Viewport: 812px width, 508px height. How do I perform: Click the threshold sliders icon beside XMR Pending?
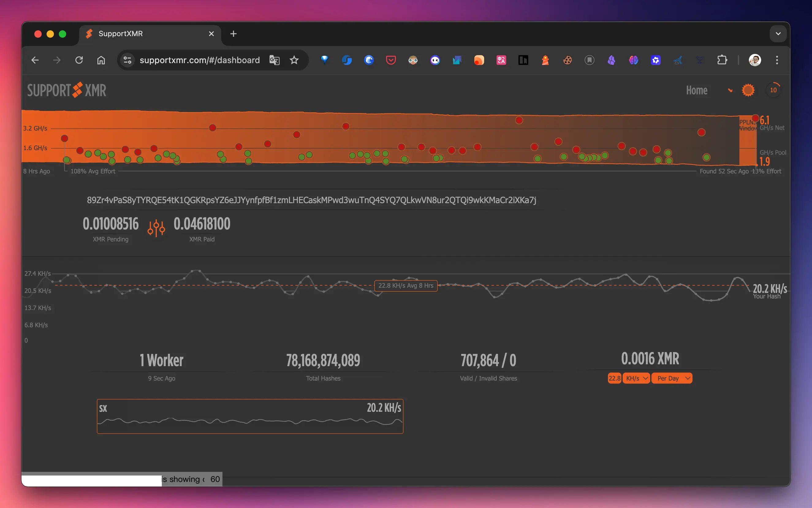pyautogui.click(x=156, y=228)
